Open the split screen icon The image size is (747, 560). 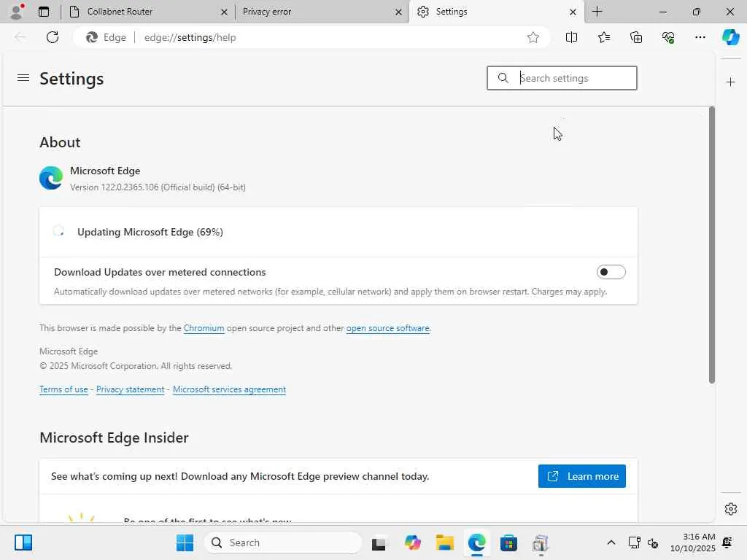tap(571, 37)
